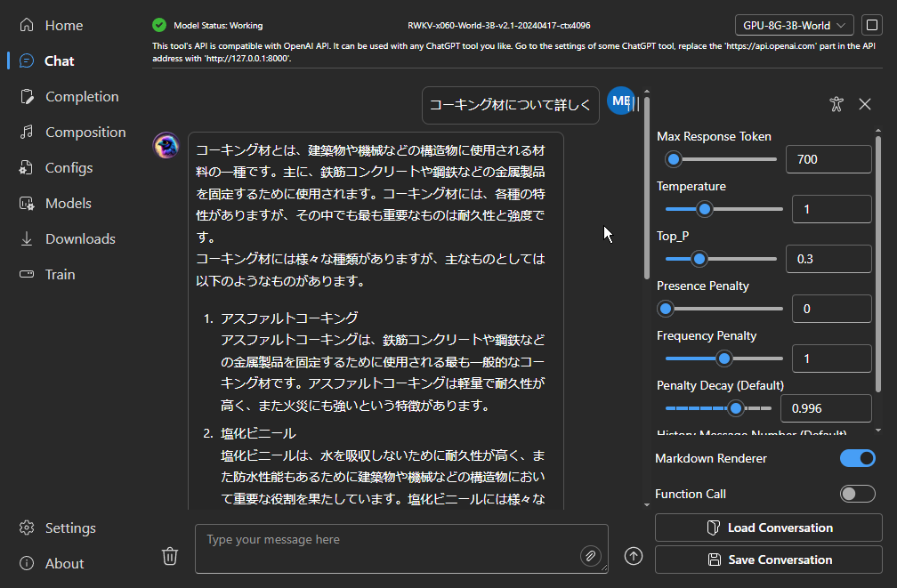Click the Max Response Token value field

[x=828, y=159]
